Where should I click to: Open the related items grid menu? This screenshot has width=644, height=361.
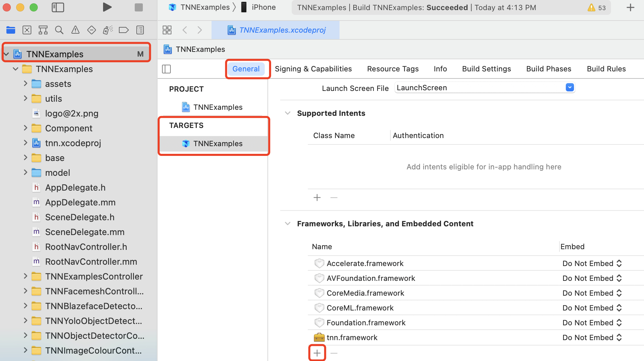(x=167, y=30)
